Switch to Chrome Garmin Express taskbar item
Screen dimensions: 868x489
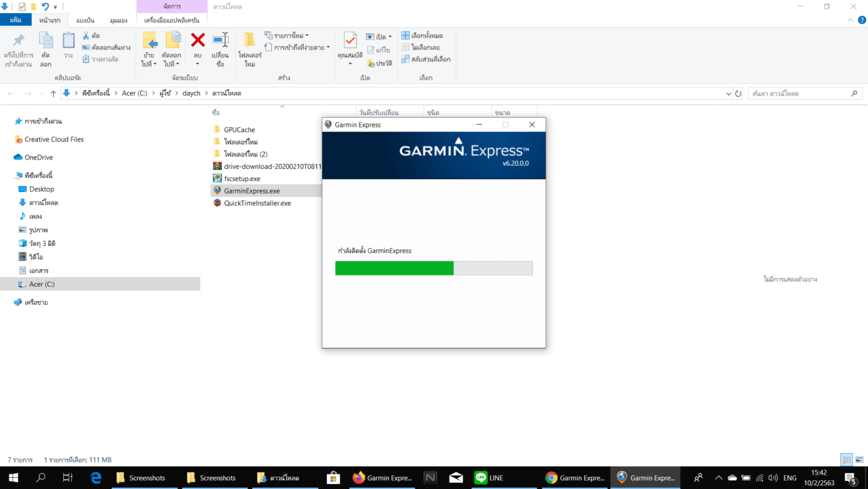click(575, 478)
